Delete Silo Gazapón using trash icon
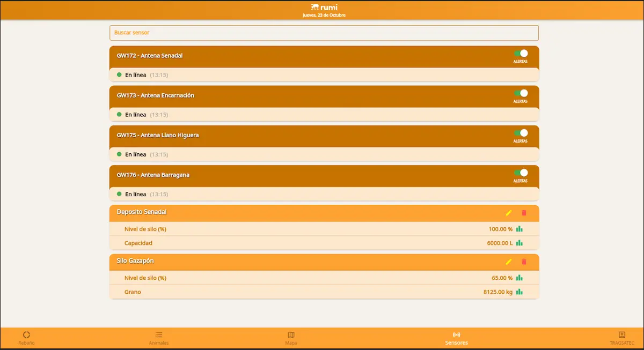 (524, 262)
